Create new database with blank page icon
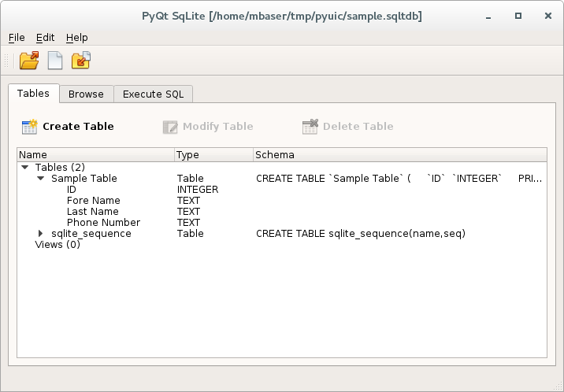 coord(55,60)
